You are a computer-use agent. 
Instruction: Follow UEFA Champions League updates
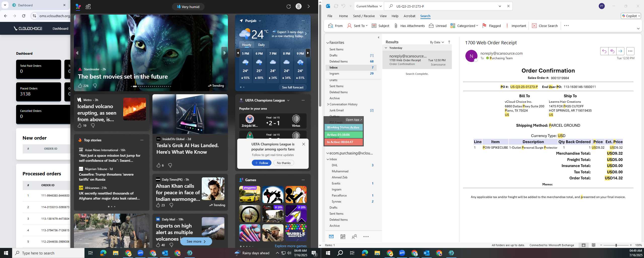click(262, 163)
